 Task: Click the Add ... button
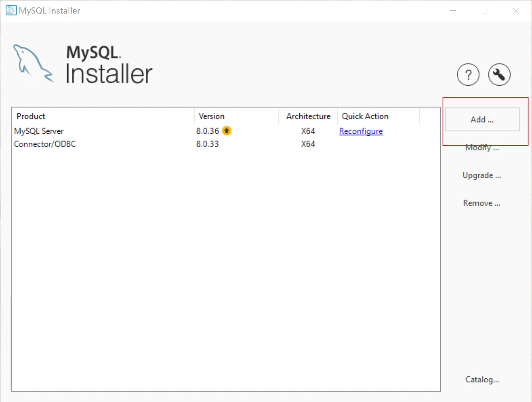482,119
